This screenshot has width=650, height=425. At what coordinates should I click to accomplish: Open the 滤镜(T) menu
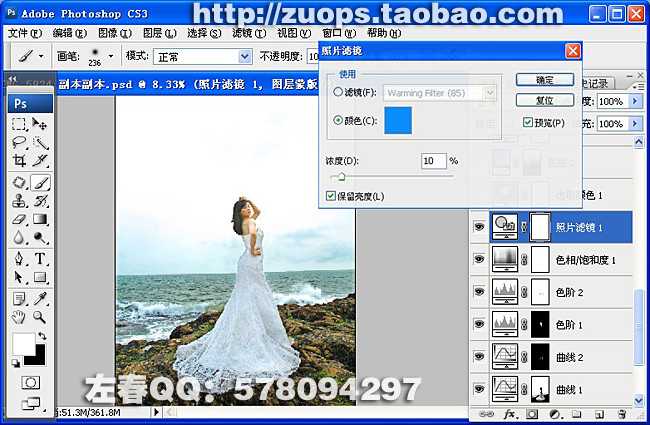(x=249, y=33)
